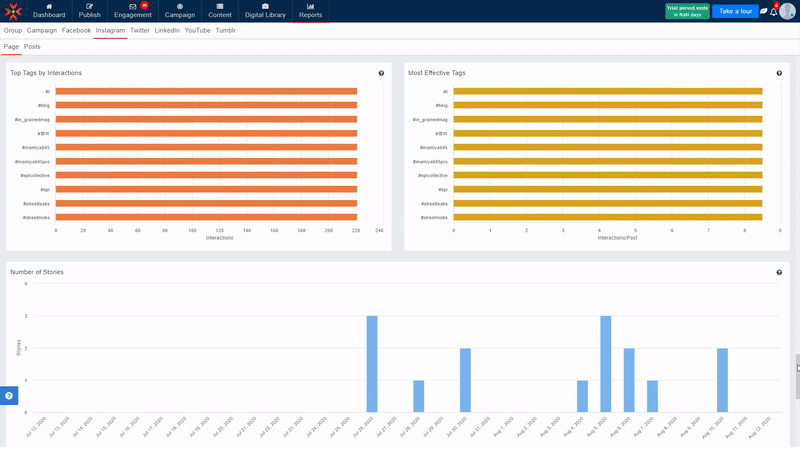800x450 pixels.
Task: Switch to the Tumblr report tab
Action: click(226, 30)
